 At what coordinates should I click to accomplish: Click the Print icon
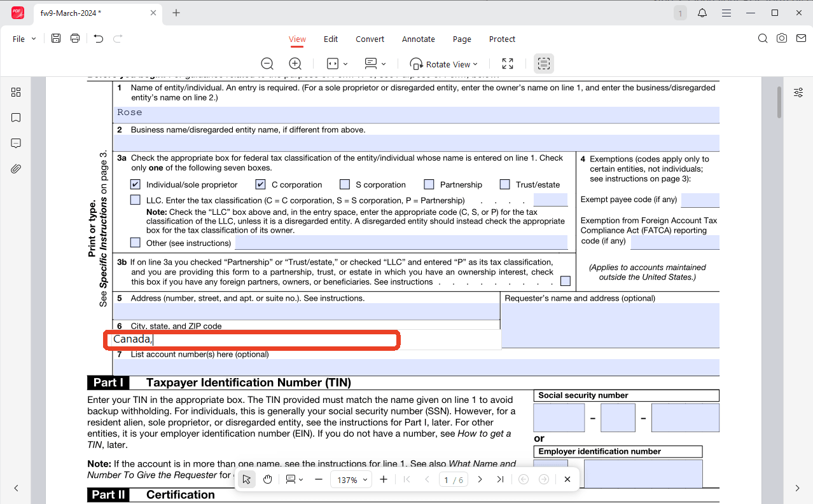click(x=75, y=39)
